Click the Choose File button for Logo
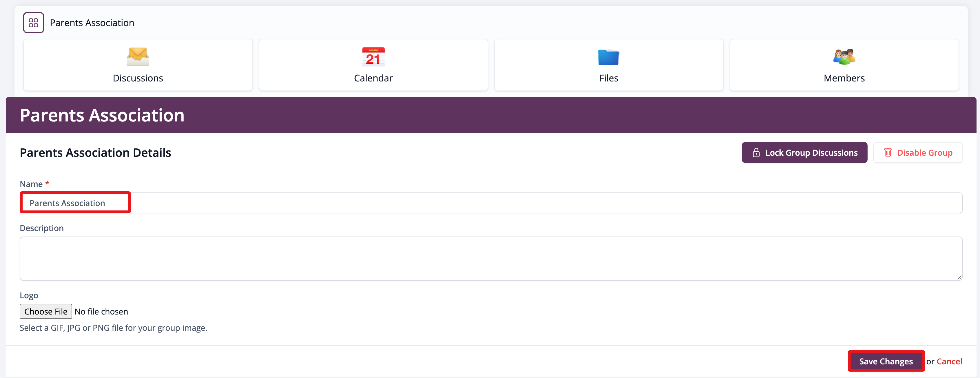Screen dimensions: 980x378 (x=46, y=311)
